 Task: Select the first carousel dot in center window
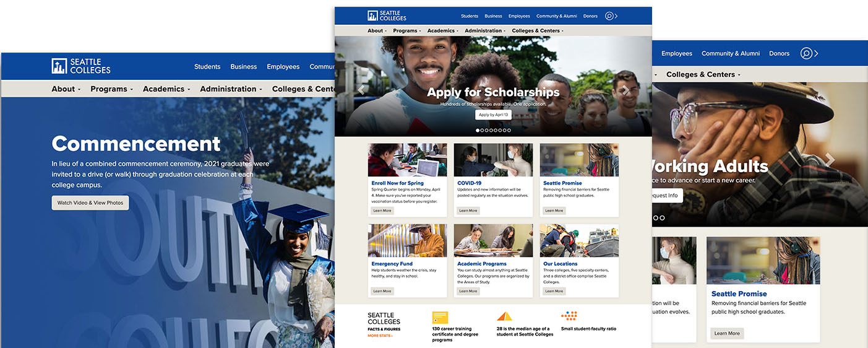point(478,130)
